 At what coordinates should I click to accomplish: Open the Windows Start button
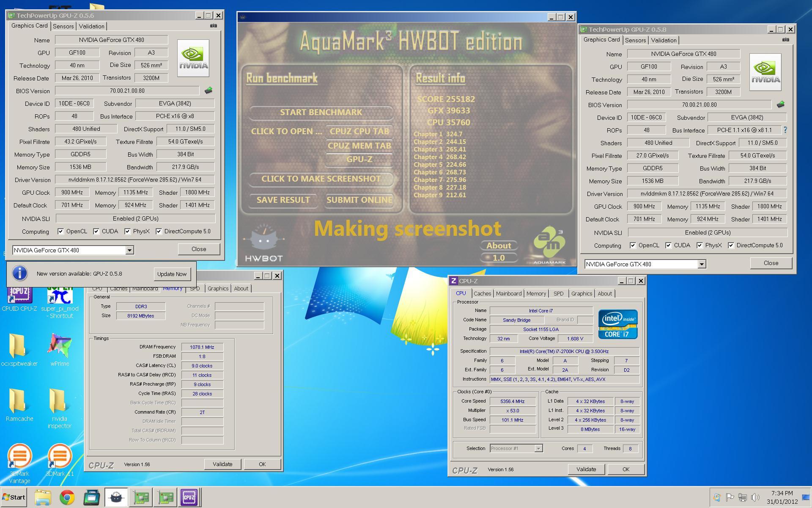(14, 497)
